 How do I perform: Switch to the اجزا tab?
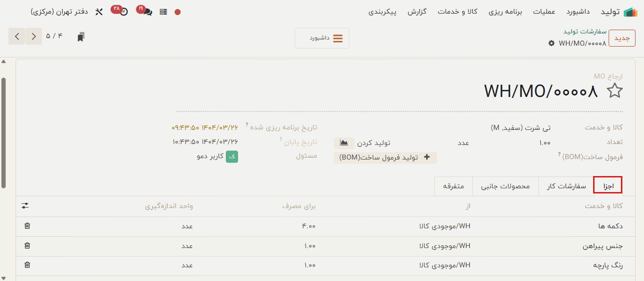click(x=608, y=186)
